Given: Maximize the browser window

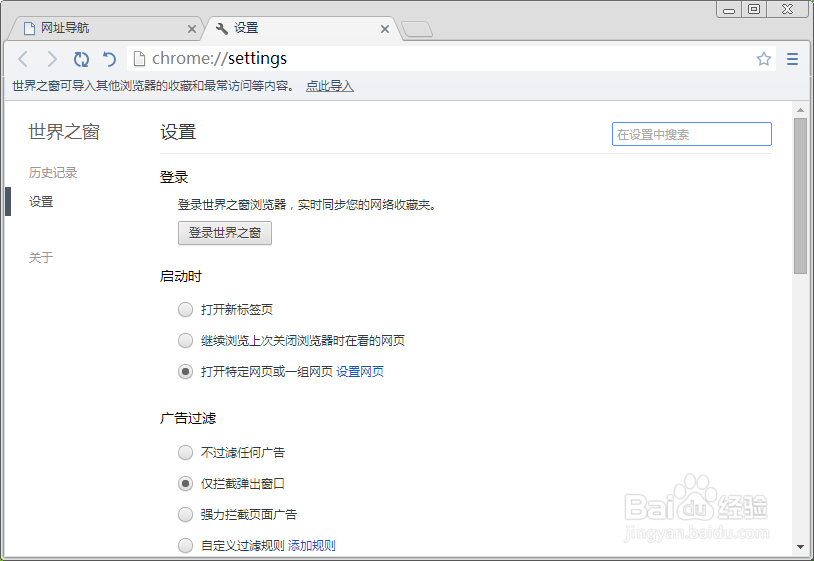Looking at the screenshot, I should pos(754,9).
